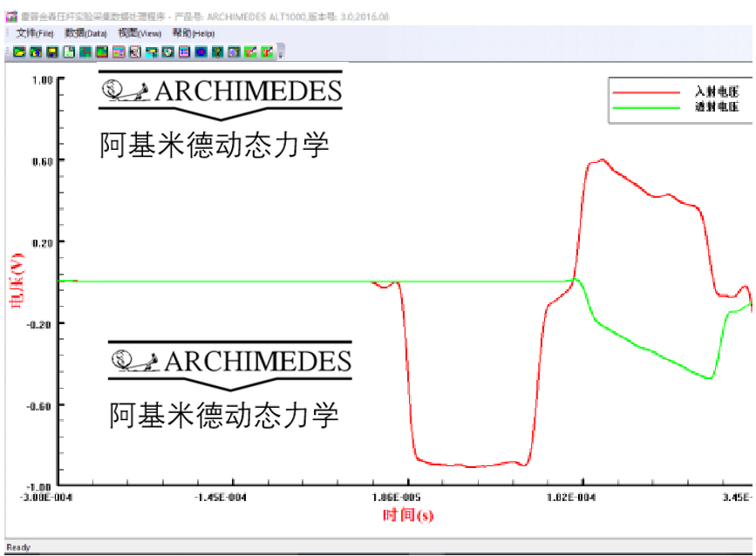Click the -3.00E-004 time axis label
Screen dimensions: 756x556
coord(46,498)
